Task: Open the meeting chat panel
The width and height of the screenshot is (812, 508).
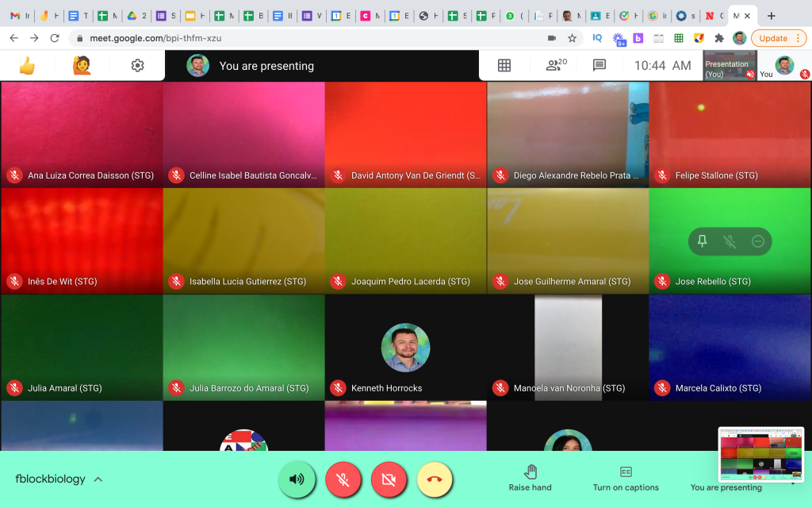Action: 599,66
